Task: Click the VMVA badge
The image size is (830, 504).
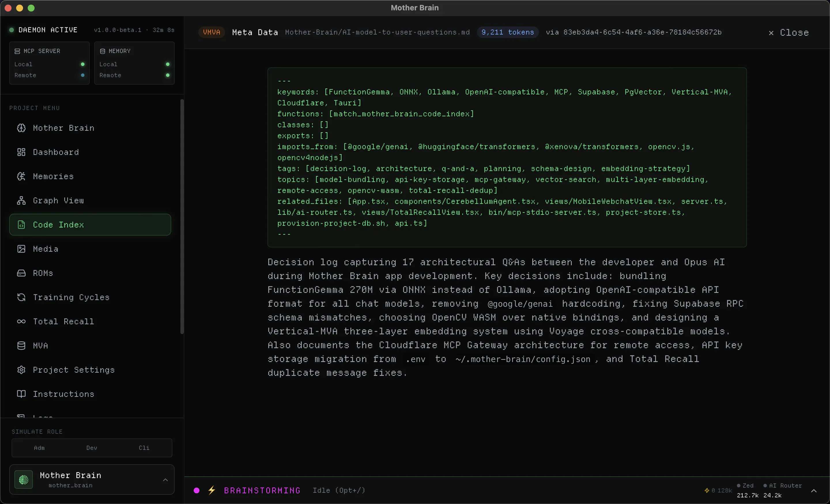Action: point(212,32)
